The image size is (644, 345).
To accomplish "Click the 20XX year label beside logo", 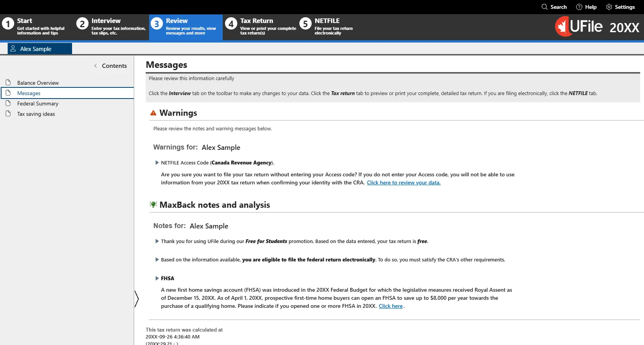I will (624, 28).
